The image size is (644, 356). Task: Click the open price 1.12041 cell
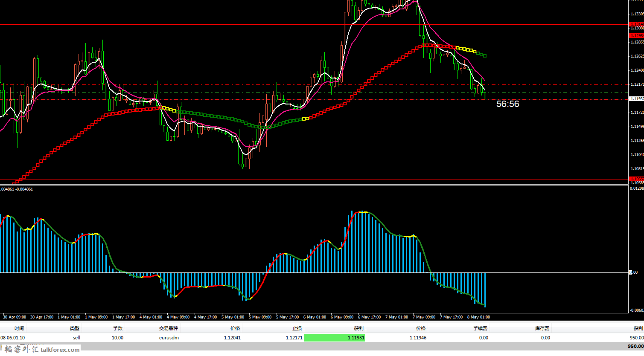[x=232, y=338]
